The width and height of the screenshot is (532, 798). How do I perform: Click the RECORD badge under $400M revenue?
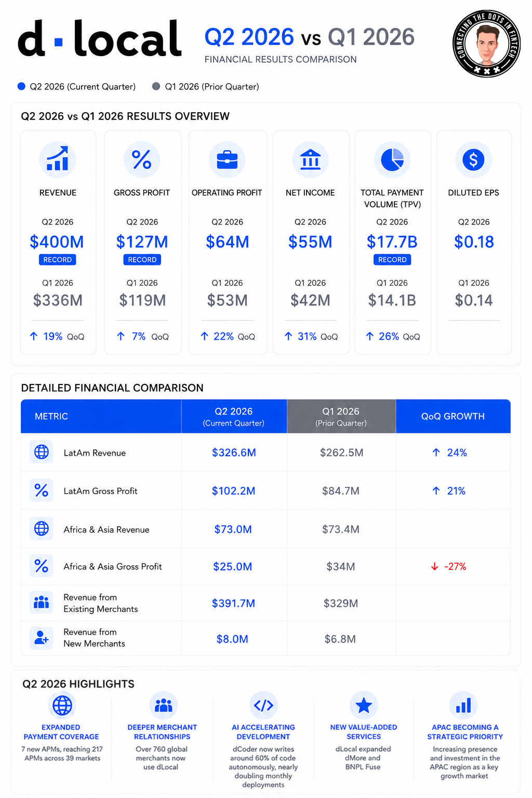click(x=58, y=260)
